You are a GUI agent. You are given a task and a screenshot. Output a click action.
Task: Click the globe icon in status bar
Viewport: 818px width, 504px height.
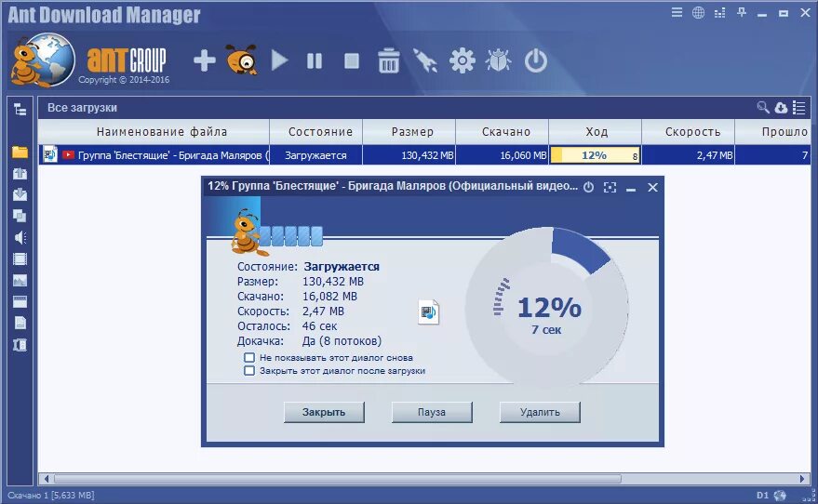pos(780,495)
